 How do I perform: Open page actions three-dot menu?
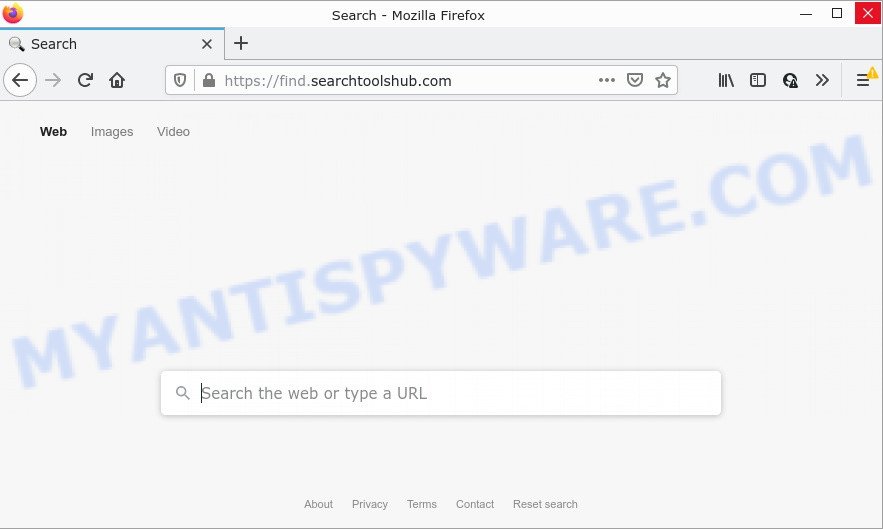pos(606,80)
